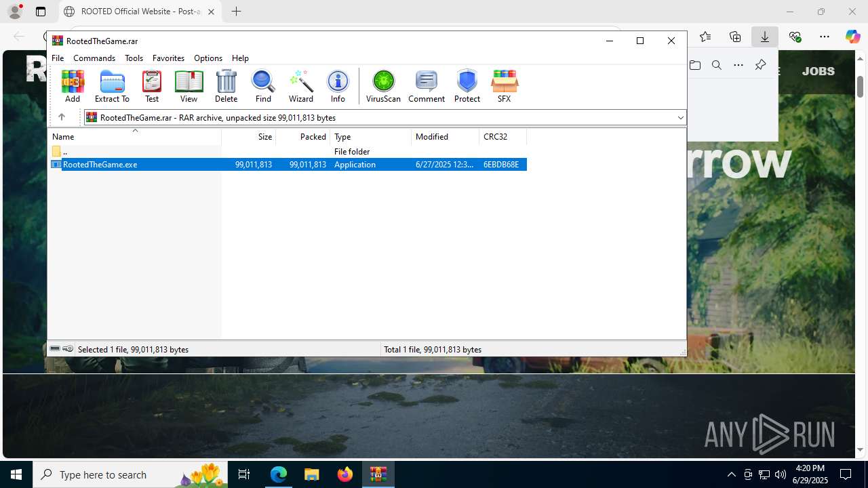Search downloads magnifier icon in Edge

pyautogui.click(x=717, y=65)
